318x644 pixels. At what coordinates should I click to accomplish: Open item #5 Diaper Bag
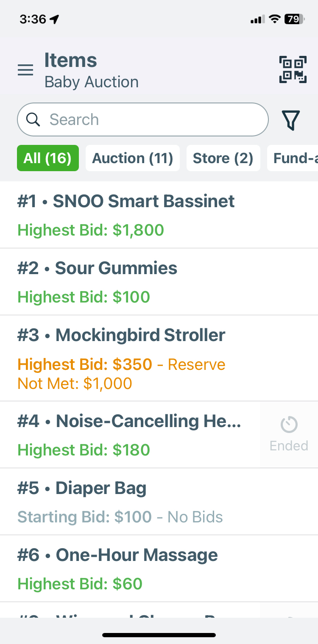pos(159,502)
